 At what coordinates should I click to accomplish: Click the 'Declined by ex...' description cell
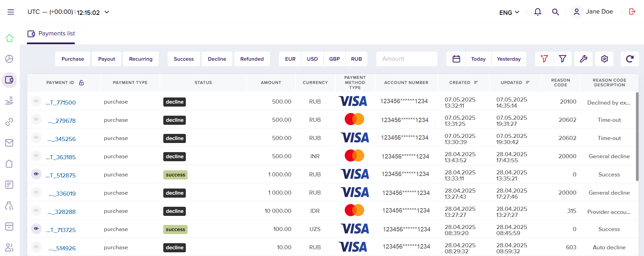click(609, 103)
